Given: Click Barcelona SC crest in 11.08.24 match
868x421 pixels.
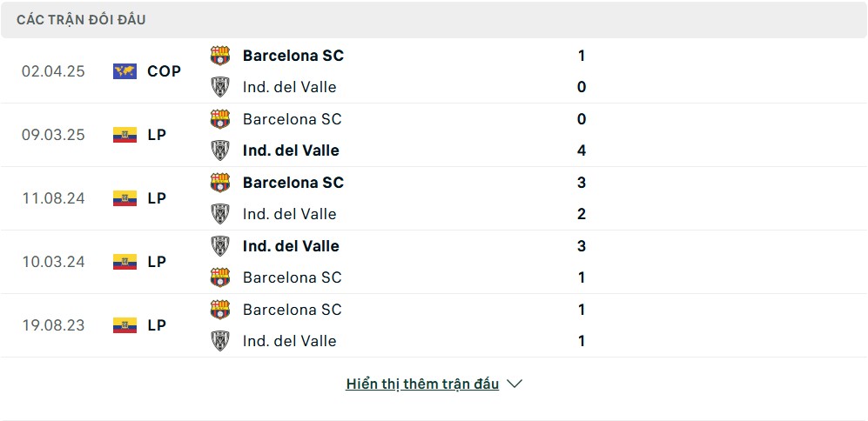Looking at the screenshot, I should (x=219, y=183).
